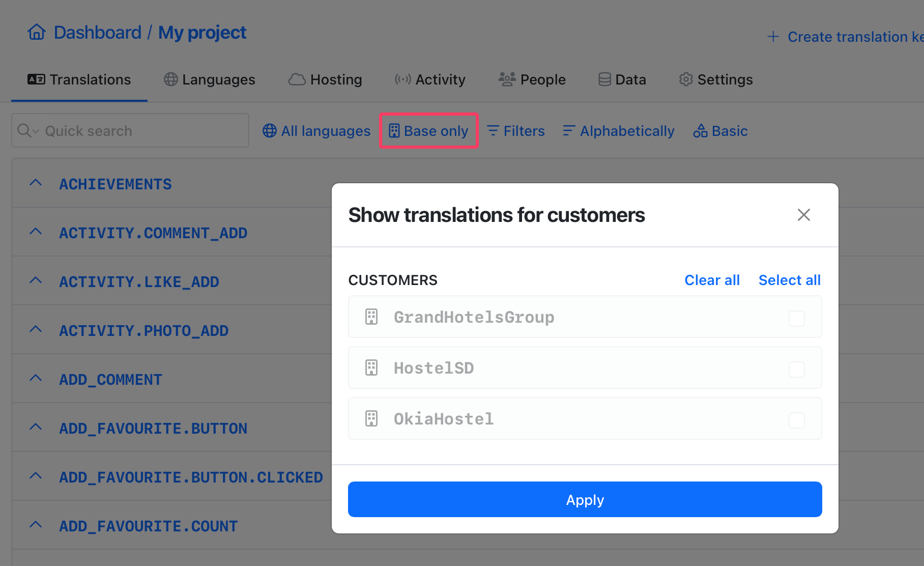Open the ACTIVITY.COMMENT_ADD key name
Screen dimensions: 924x566
[153, 233]
